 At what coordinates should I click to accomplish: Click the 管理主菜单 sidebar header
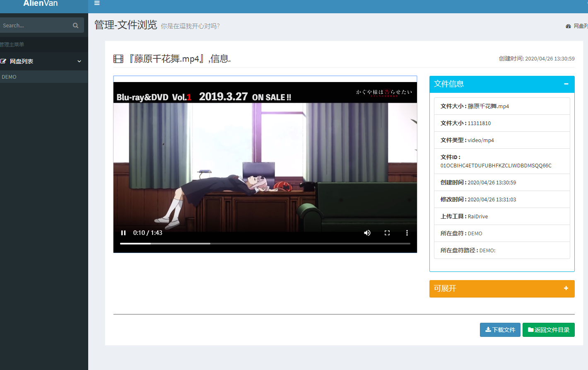click(12, 44)
